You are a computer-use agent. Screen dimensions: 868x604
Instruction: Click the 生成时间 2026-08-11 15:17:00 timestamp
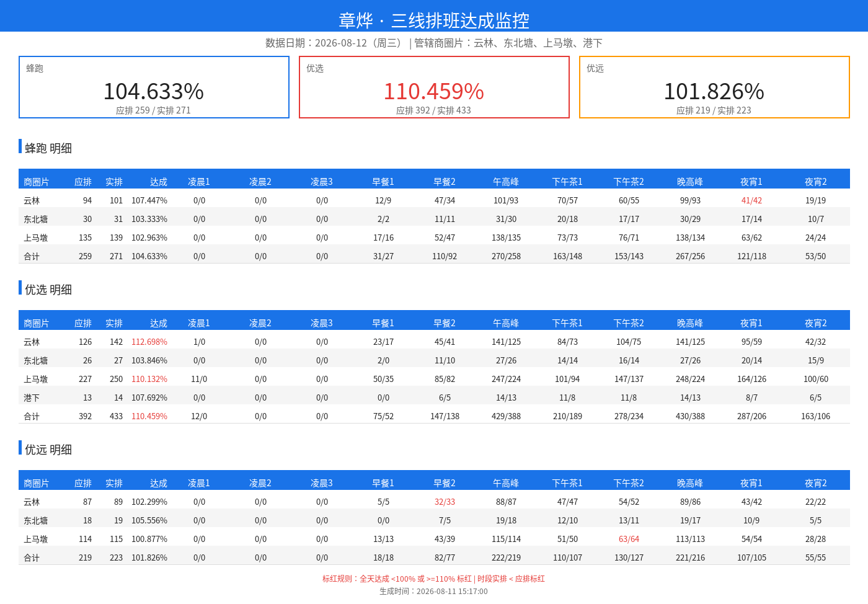click(x=434, y=591)
